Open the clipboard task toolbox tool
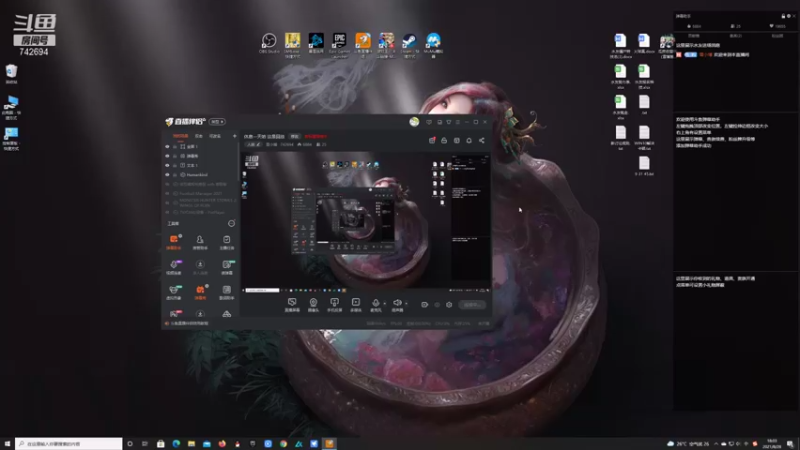800x450 pixels. tap(227, 241)
